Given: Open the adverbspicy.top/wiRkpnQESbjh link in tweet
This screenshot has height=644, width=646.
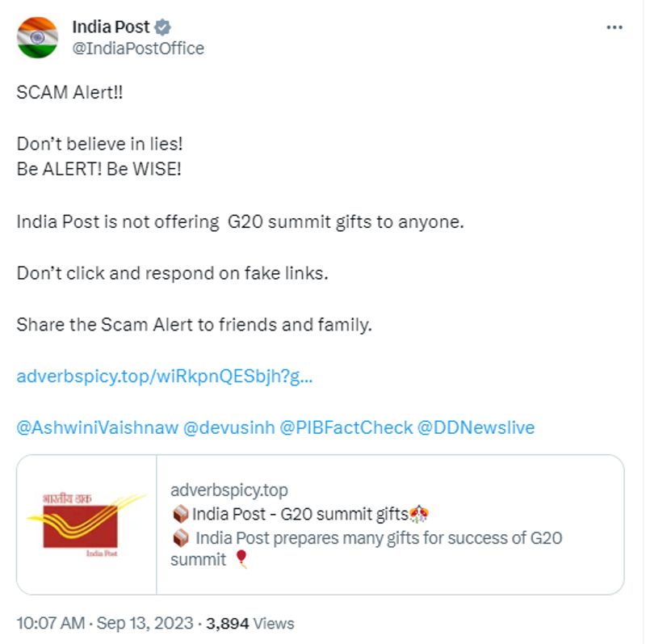Looking at the screenshot, I should tap(164, 377).
